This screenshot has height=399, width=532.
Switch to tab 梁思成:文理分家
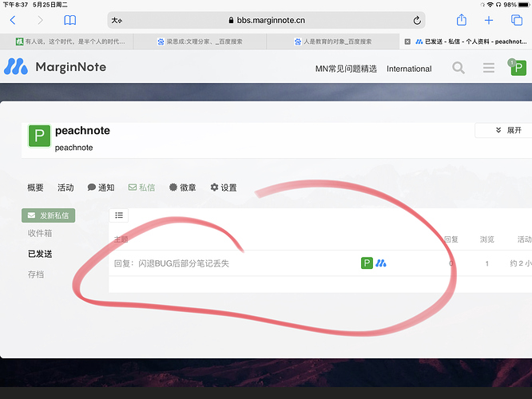pos(200,41)
